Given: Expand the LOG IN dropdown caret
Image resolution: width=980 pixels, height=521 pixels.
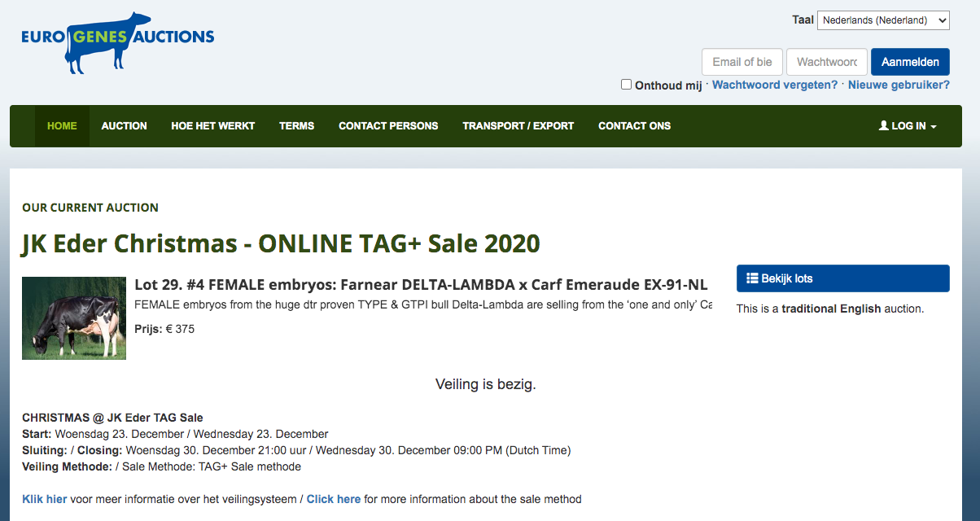Looking at the screenshot, I should pyautogui.click(x=933, y=127).
